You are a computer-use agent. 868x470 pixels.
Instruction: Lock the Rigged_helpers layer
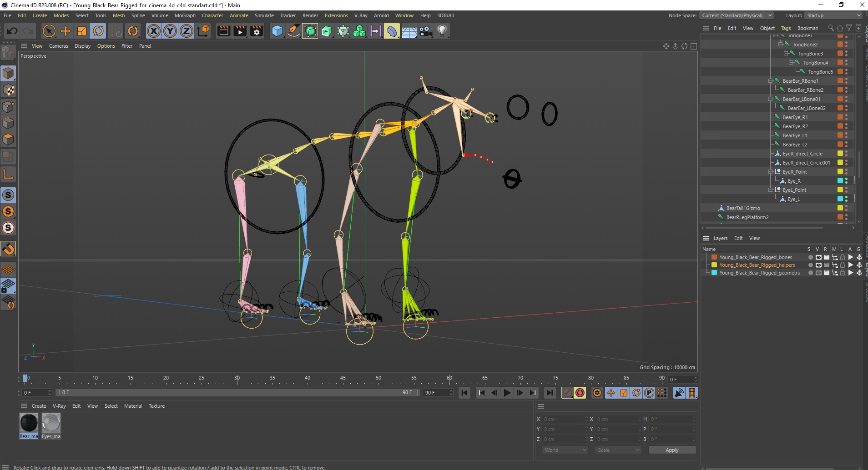click(x=842, y=265)
